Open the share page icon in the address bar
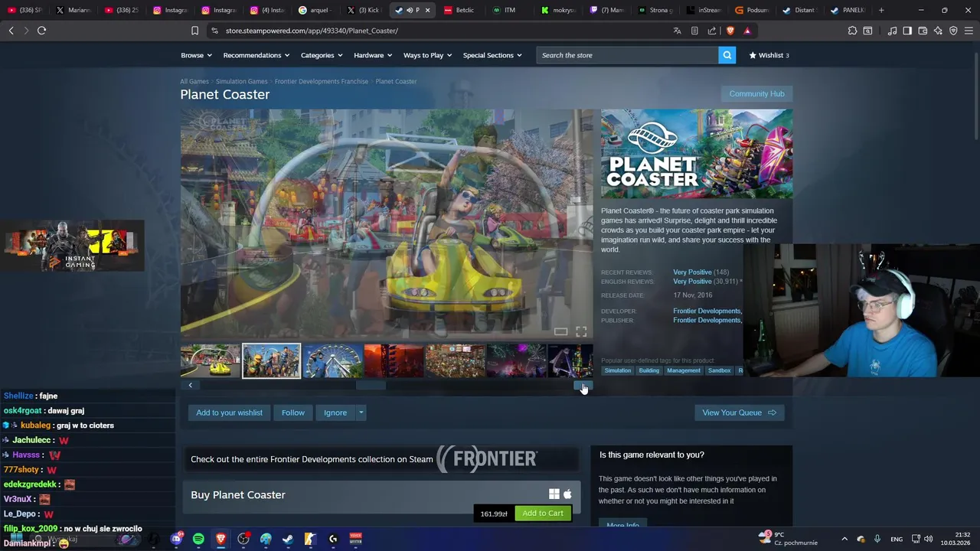Viewport: 980px width, 551px height. click(712, 31)
